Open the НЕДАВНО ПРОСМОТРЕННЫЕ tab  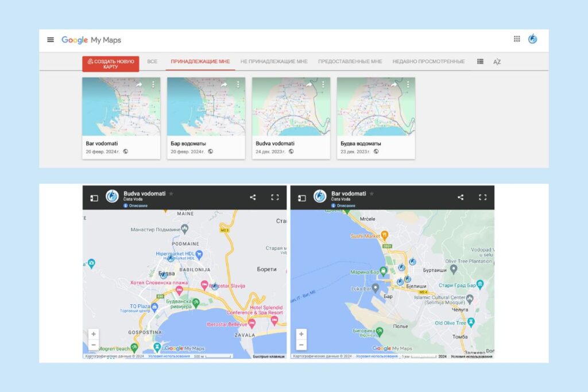point(428,61)
